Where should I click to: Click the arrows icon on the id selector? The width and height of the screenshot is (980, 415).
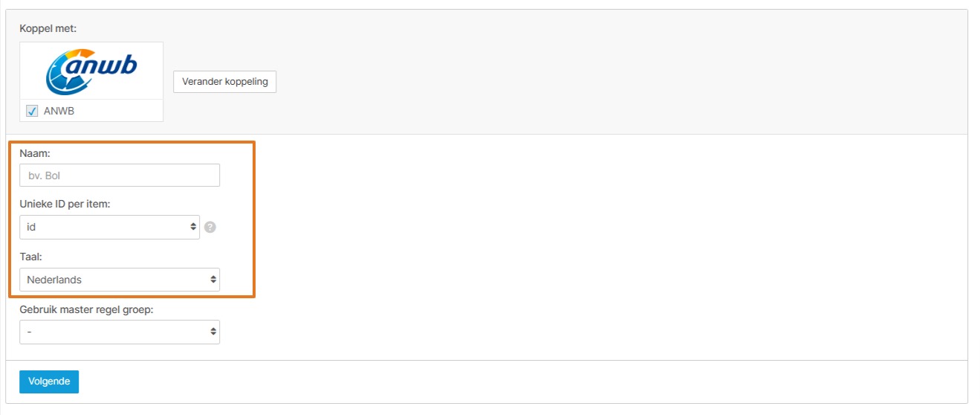pos(193,227)
